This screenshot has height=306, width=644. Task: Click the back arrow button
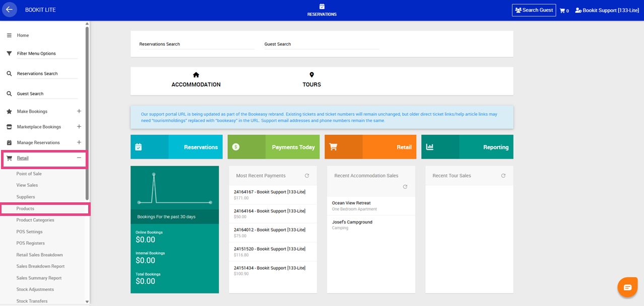click(9, 10)
